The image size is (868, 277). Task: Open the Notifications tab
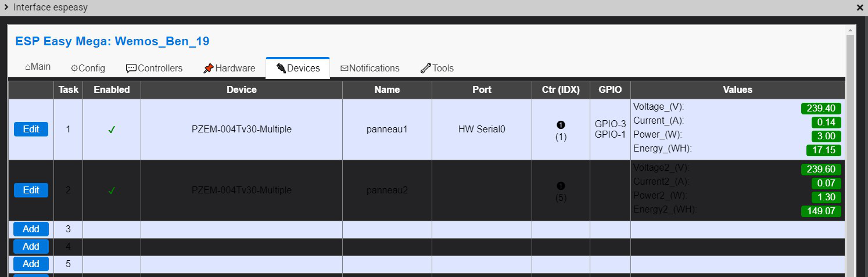coord(370,68)
